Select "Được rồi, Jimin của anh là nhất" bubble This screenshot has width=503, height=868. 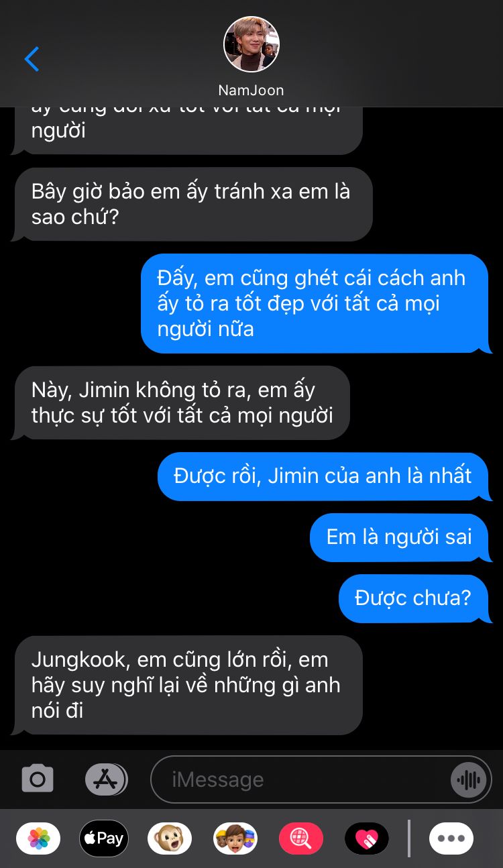coord(325,476)
